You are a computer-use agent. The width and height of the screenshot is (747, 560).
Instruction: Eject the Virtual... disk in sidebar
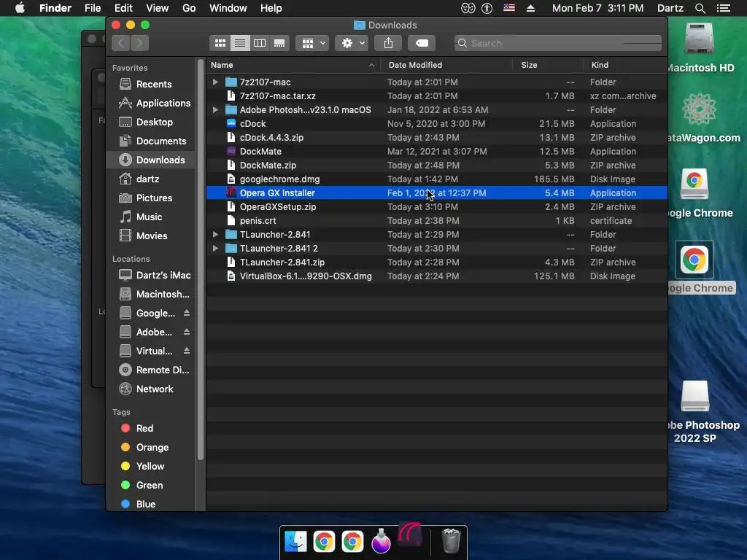pos(187,351)
